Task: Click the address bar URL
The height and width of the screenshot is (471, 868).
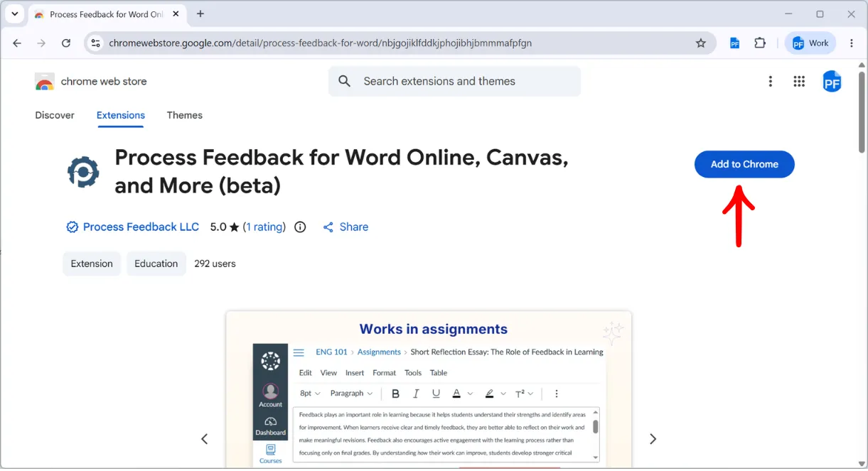Action: pyautogui.click(x=320, y=43)
